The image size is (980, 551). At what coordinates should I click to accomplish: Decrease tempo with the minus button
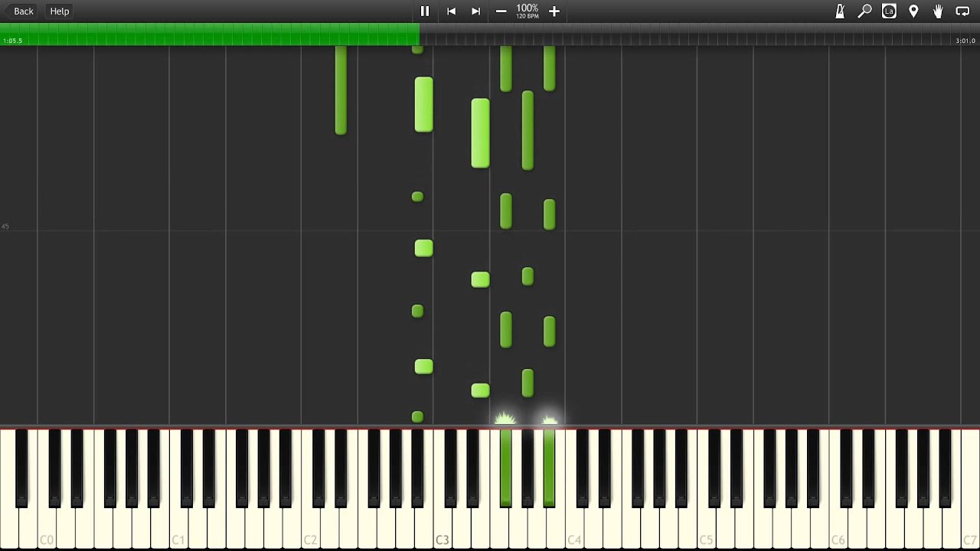[x=501, y=11]
